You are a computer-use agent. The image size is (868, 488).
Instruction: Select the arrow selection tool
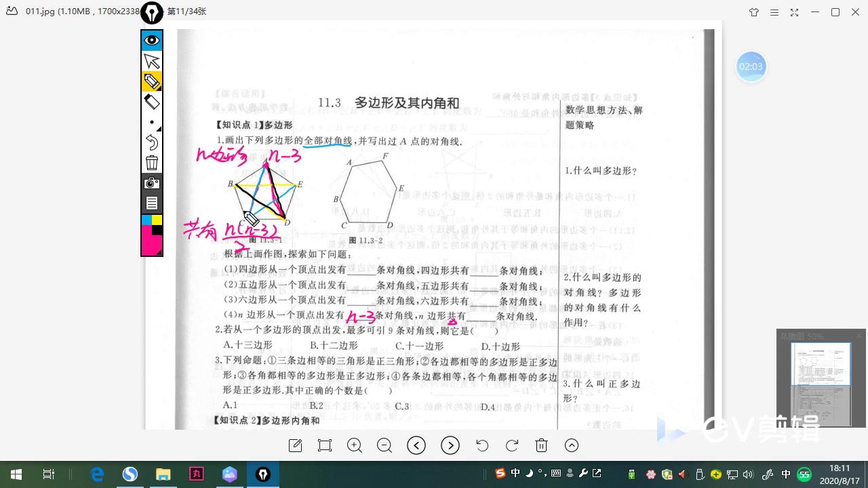[x=151, y=61]
